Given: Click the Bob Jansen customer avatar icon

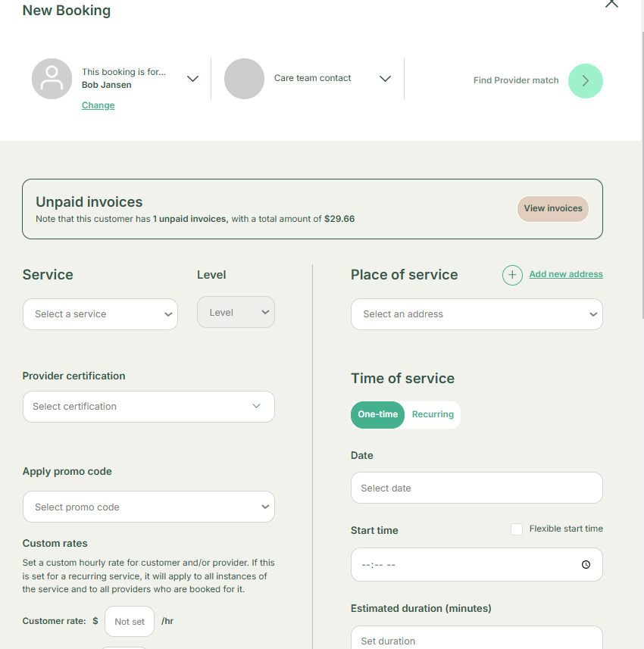Looking at the screenshot, I should [52, 79].
